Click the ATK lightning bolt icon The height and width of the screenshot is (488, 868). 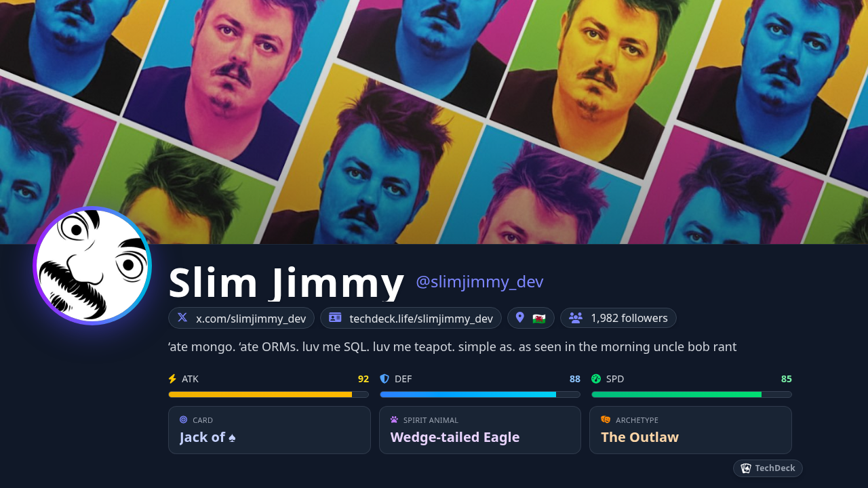[x=172, y=379]
